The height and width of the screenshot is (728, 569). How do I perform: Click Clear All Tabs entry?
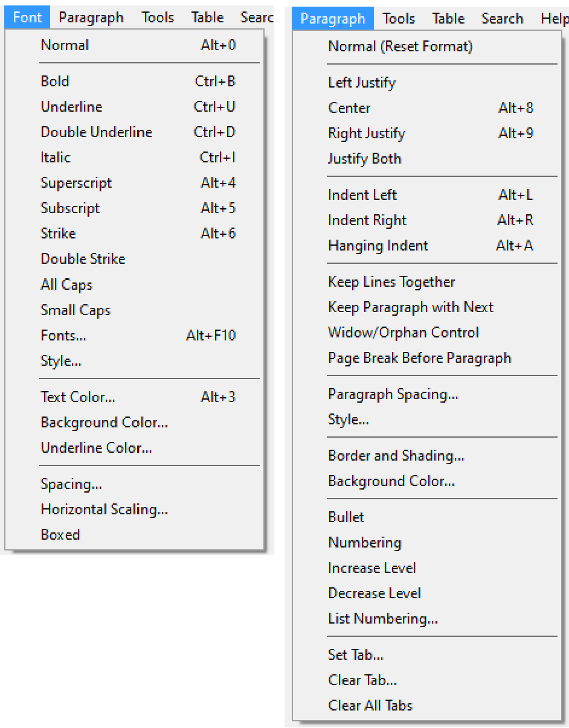(x=370, y=706)
